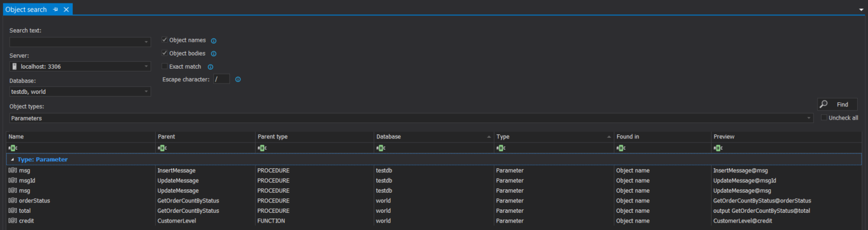Pin the Object search panel

coord(56,10)
